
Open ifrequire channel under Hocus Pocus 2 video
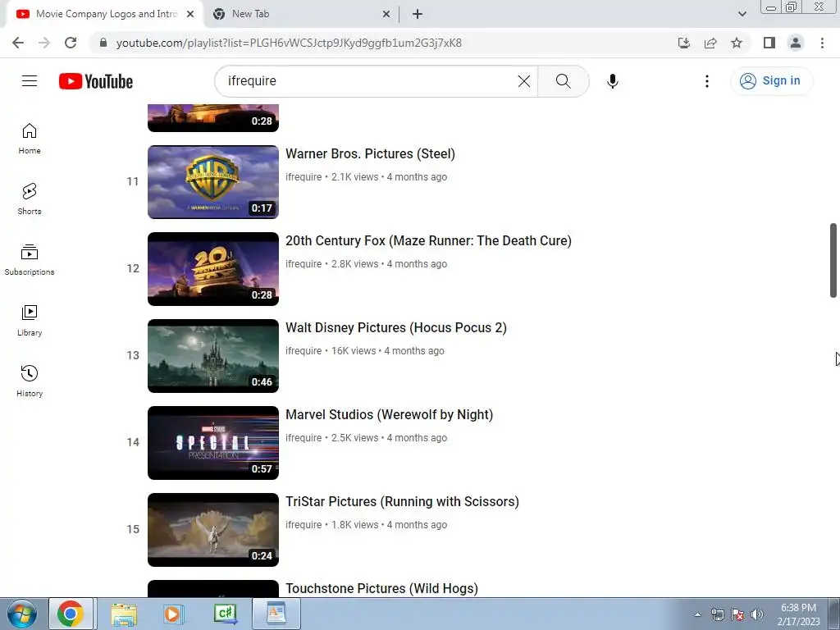coord(304,351)
